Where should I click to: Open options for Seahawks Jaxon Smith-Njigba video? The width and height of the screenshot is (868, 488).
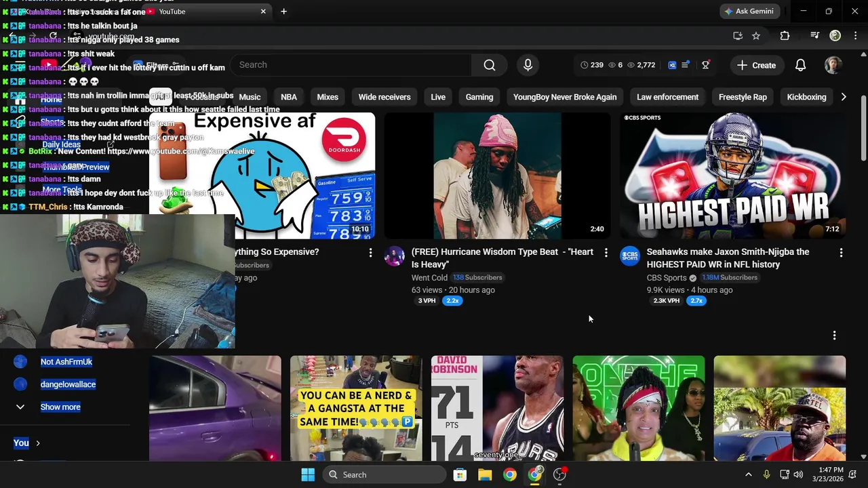pyautogui.click(x=841, y=252)
